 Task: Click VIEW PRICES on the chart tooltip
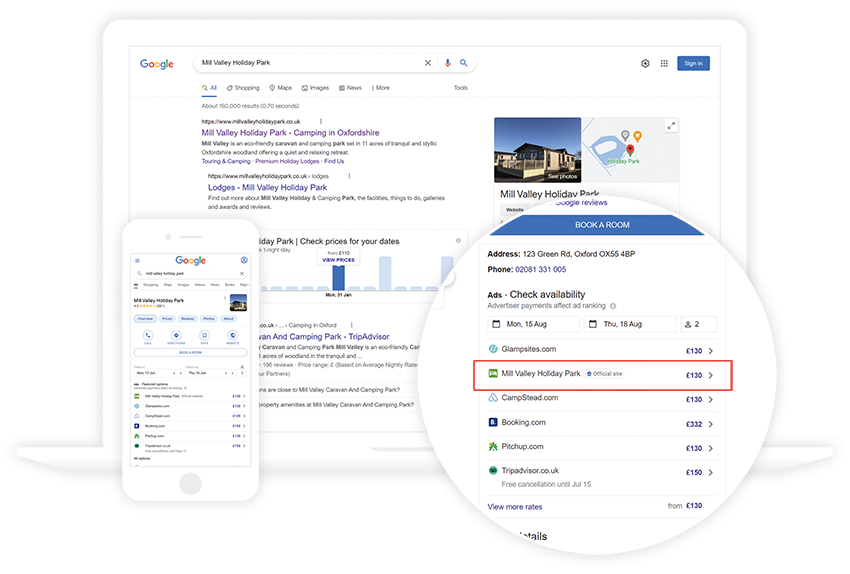[x=338, y=260]
